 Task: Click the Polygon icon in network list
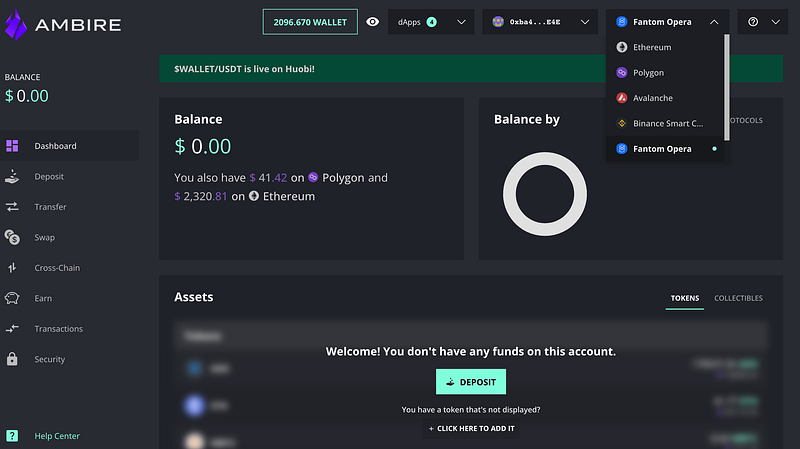621,72
